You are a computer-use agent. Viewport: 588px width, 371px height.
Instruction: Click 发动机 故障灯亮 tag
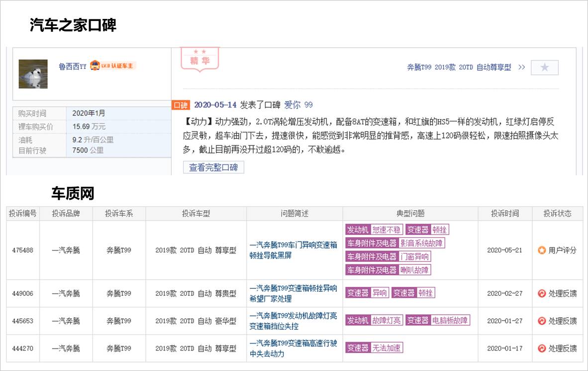[374, 320]
